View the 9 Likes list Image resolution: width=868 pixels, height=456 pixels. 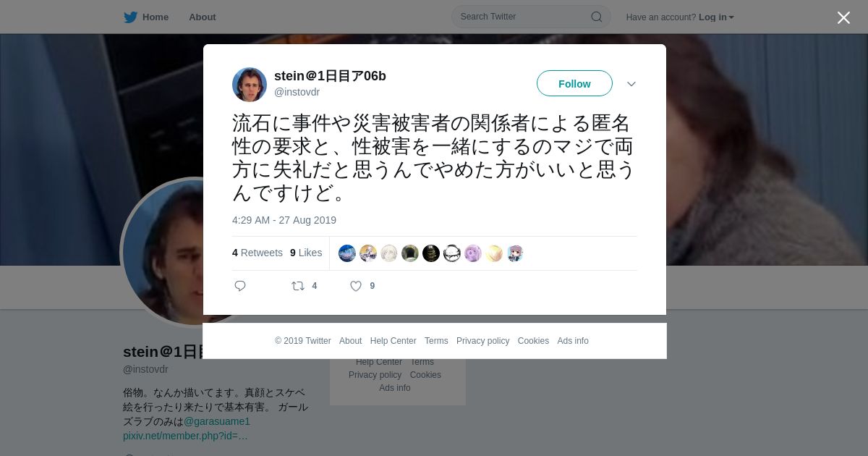pyautogui.click(x=306, y=253)
